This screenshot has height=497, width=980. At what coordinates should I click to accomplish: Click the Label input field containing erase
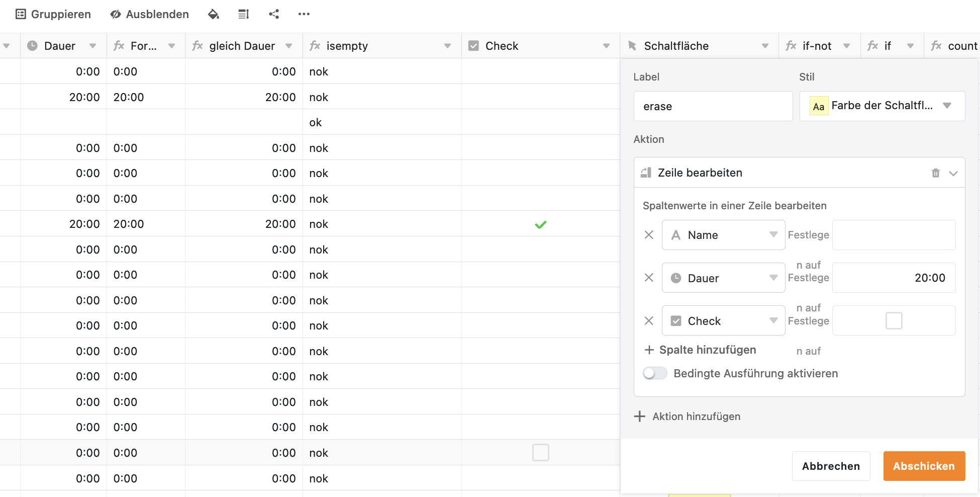click(713, 106)
